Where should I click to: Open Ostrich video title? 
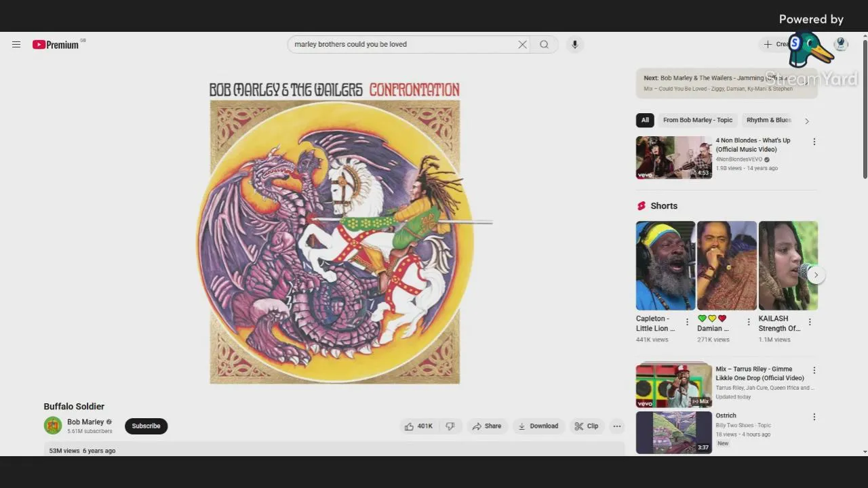[726, 416]
